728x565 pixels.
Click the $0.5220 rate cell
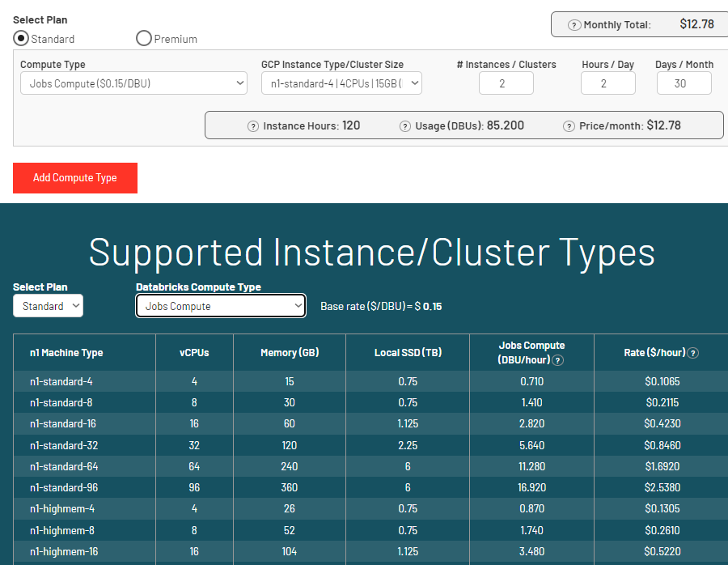click(662, 551)
